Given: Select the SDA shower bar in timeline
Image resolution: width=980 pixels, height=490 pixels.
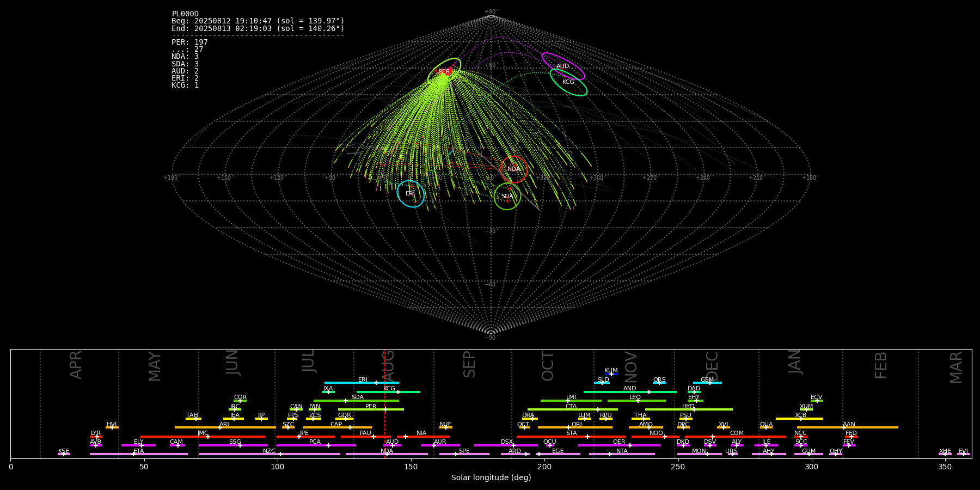Looking at the screenshot, I should tap(356, 401).
